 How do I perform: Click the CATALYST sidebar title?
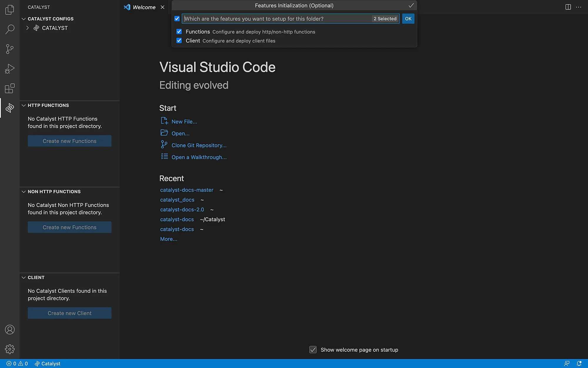point(39,7)
